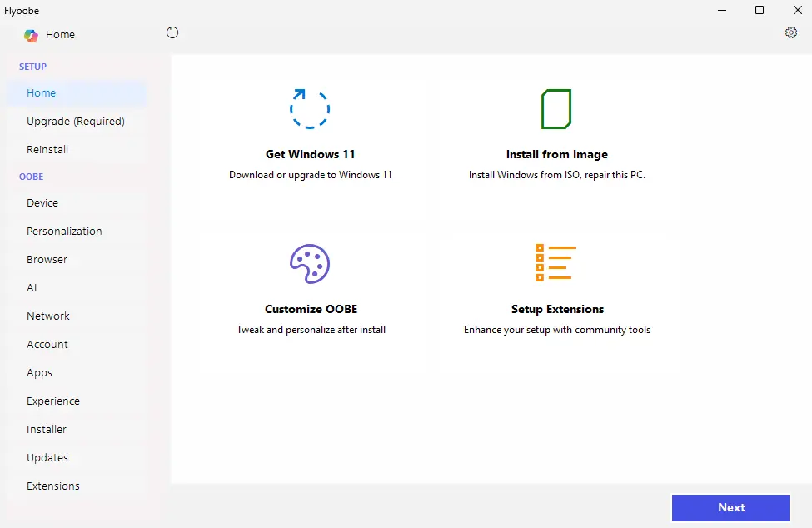Open the Installer section
812x528 pixels.
click(77, 429)
